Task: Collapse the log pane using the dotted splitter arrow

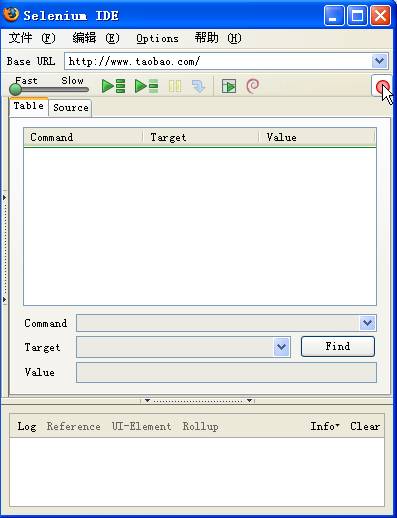Action: [198, 400]
